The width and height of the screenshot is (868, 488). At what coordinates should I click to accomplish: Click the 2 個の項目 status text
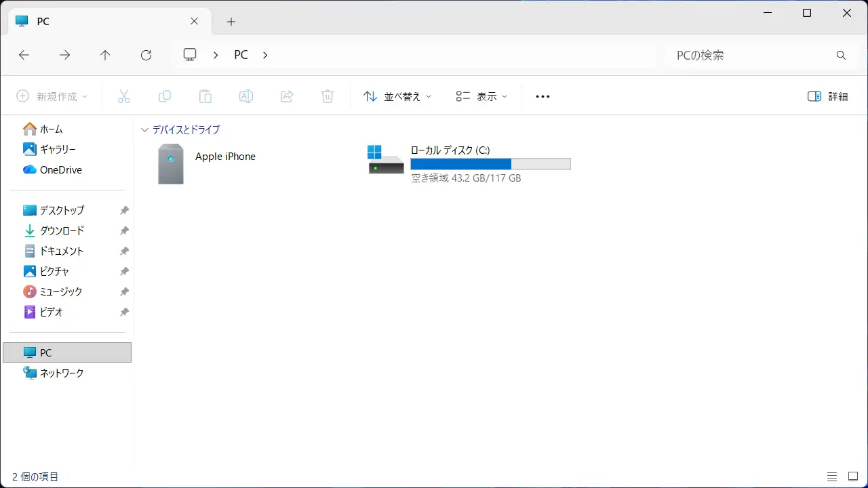[35, 477]
